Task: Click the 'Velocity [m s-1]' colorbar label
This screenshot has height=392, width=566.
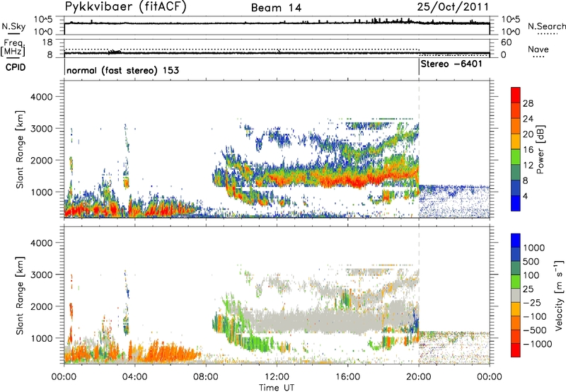Action: (x=559, y=295)
